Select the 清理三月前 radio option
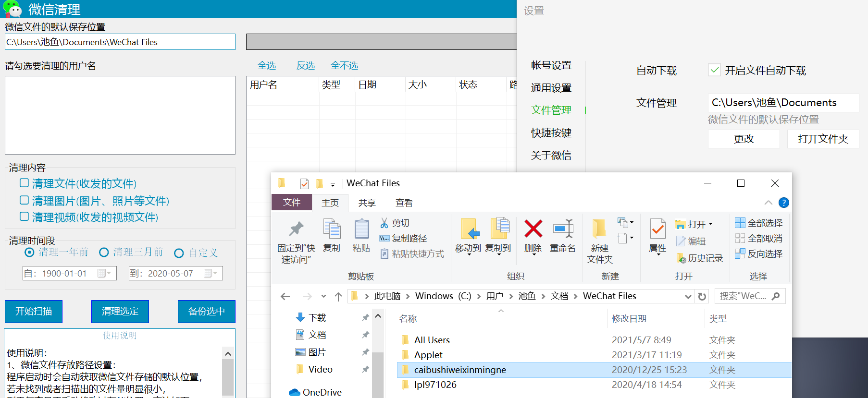 (x=104, y=253)
